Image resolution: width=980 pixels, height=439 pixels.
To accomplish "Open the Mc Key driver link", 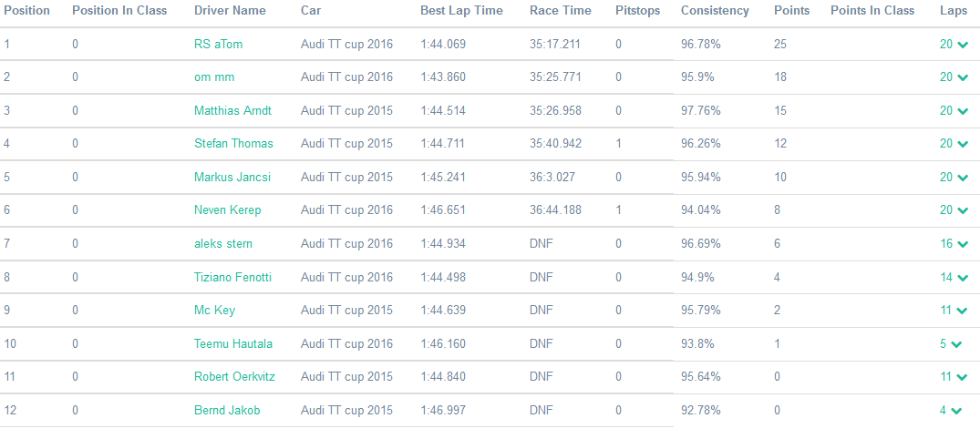I will tap(214, 311).
